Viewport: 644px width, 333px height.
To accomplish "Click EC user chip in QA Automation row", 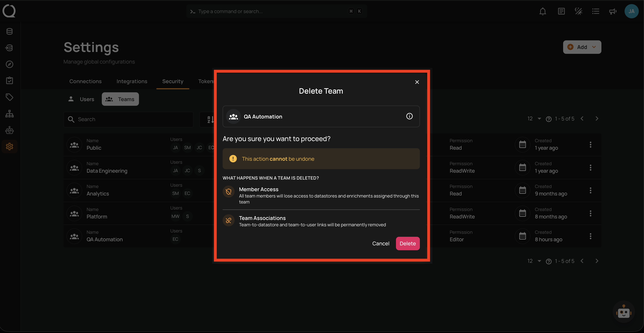I will point(175,239).
